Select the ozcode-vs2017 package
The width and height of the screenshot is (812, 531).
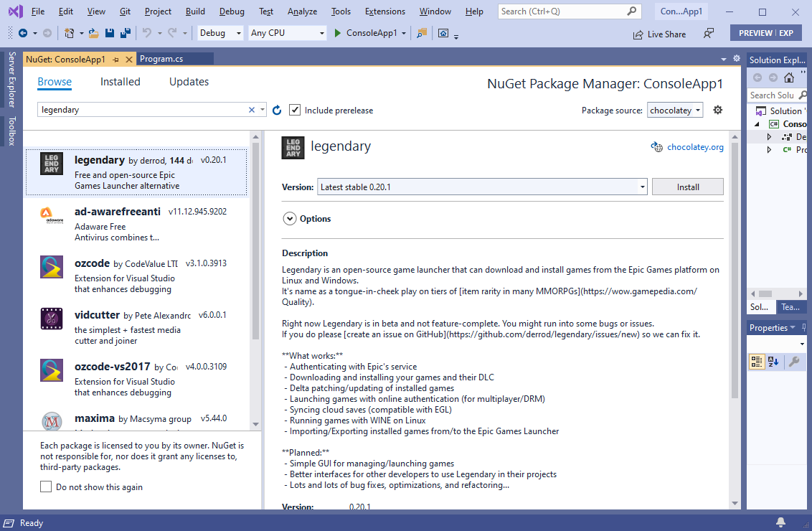click(137, 379)
